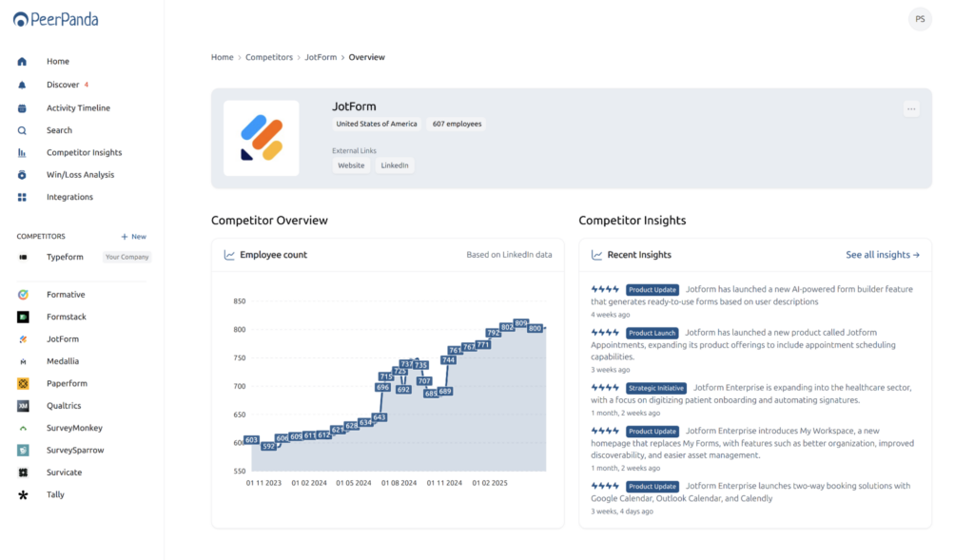This screenshot has width=974, height=560.
Task: Open Discover via the sidebar bell icon
Action: [21, 85]
